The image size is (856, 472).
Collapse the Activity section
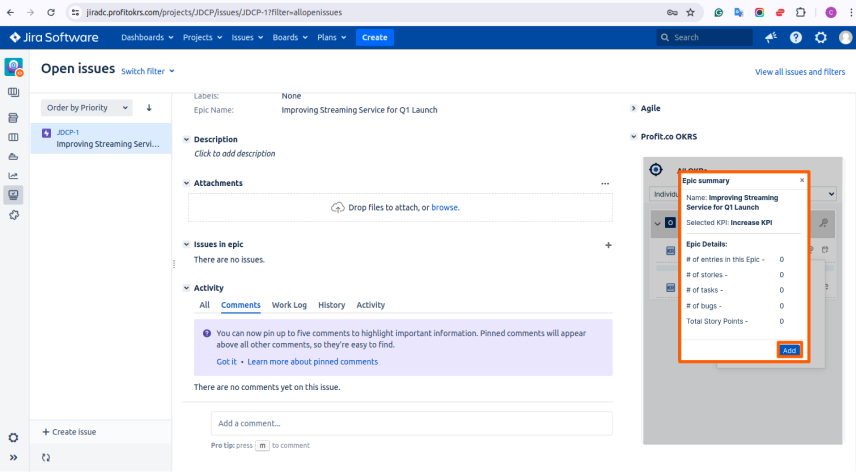186,288
